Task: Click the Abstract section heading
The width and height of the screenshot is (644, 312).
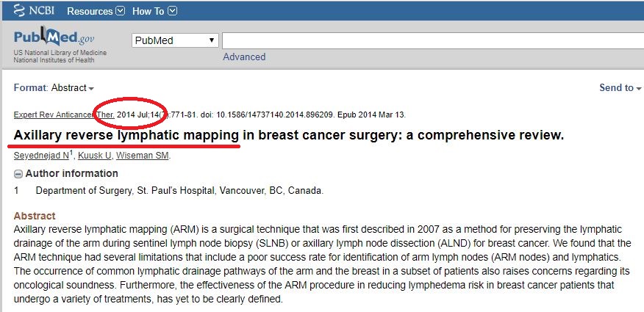Action: coord(35,216)
